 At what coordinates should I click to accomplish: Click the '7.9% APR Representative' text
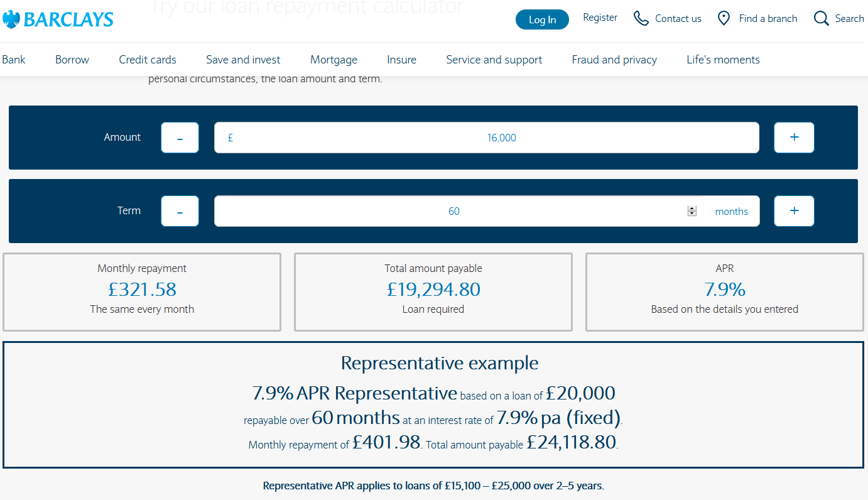click(x=354, y=393)
